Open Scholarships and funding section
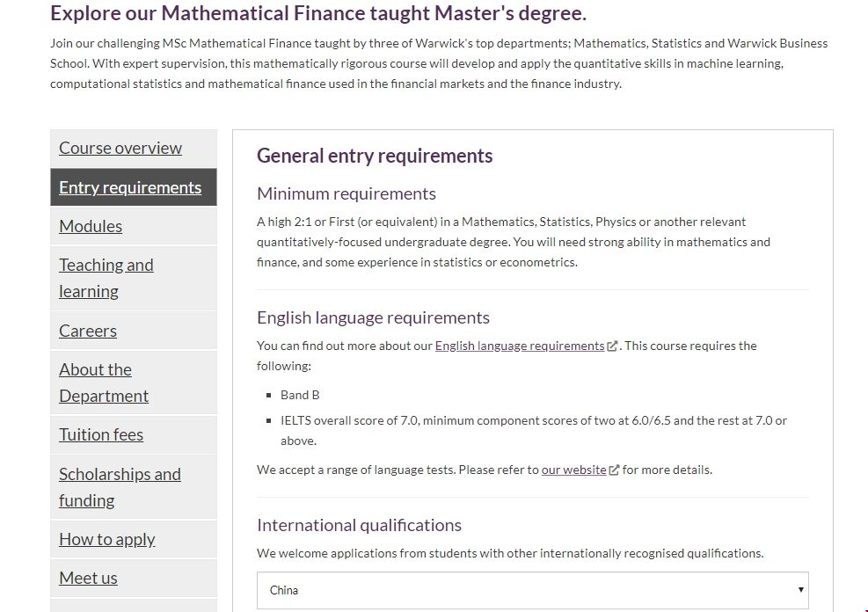 (x=120, y=487)
